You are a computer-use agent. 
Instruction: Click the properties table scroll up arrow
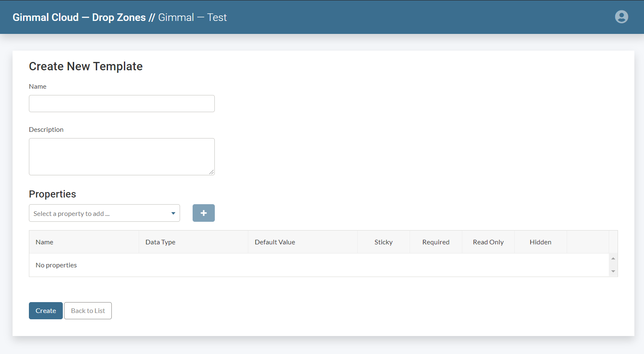click(x=613, y=259)
